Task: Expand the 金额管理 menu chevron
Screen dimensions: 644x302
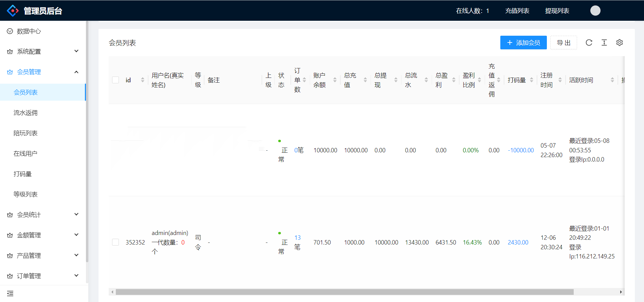Action: pos(76,235)
